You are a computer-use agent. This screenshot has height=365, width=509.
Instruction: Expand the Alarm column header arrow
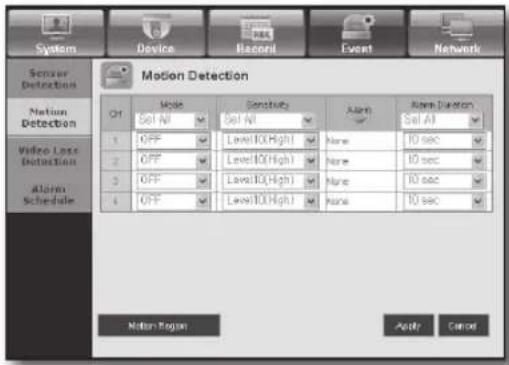coord(359,121)
